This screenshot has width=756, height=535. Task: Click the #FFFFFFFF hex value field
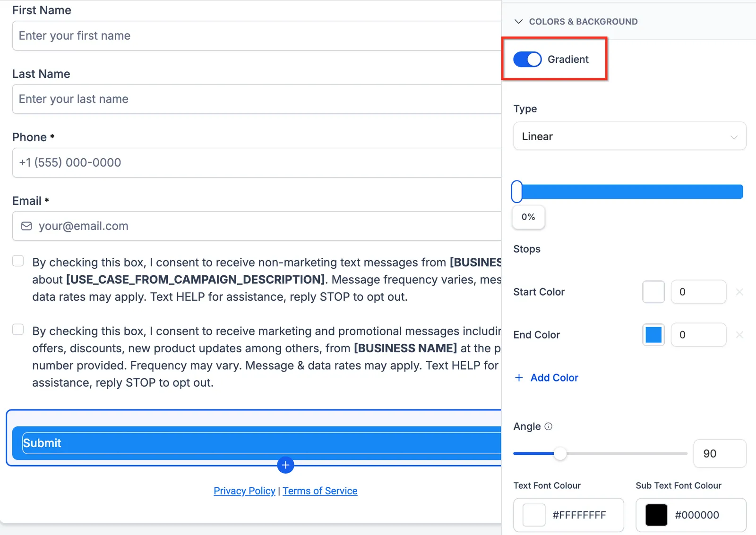[x=579, y=515]
